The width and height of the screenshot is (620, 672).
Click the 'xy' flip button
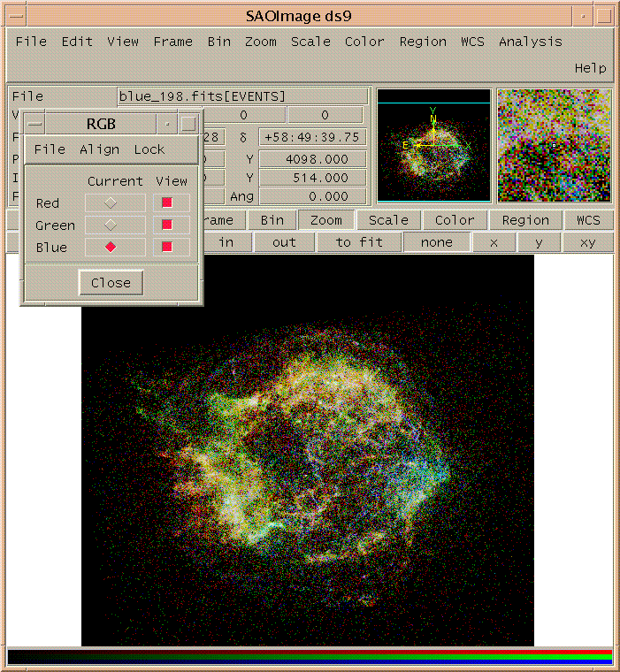588,242
